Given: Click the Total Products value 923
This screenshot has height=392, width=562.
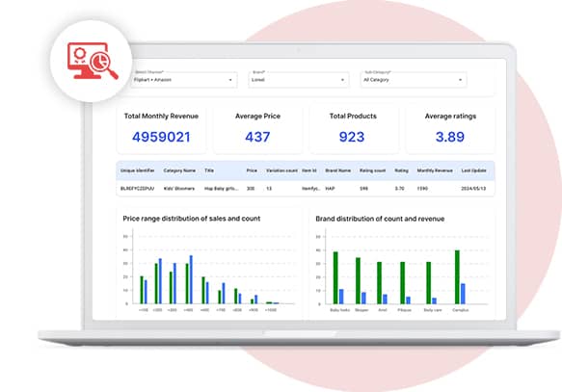Looking at the screenshot, I should (352, 137).
